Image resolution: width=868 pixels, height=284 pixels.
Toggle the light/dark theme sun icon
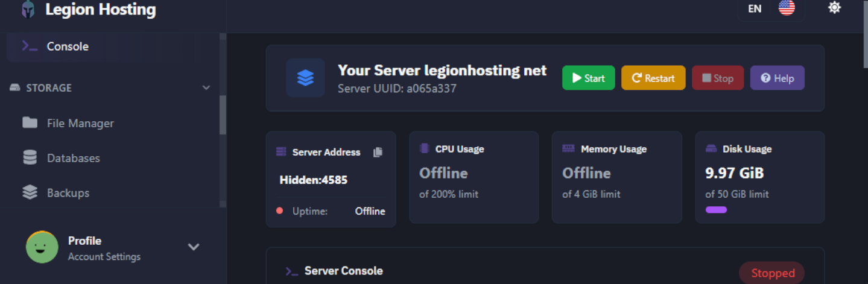pyautogui.click(x=835, y=8)
